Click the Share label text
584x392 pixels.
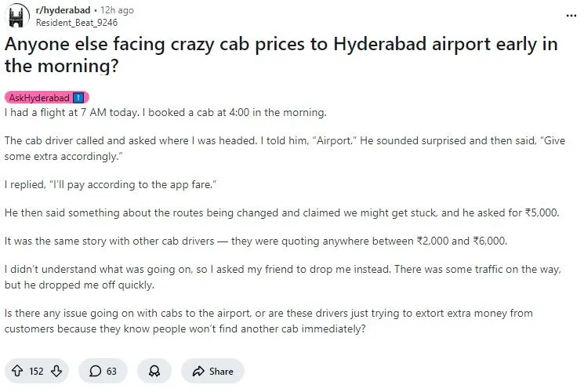tap(221, 371)
